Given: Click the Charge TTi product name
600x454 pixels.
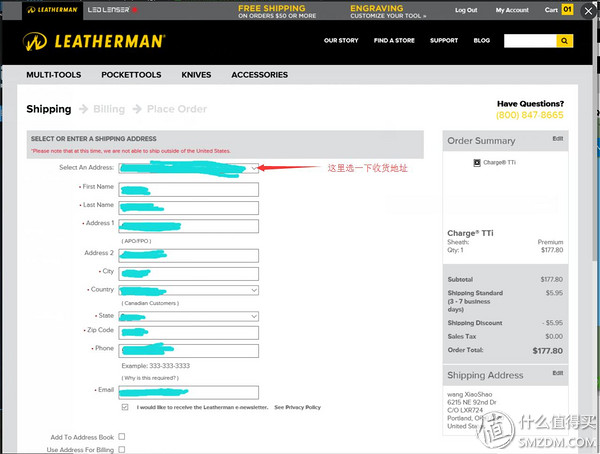Looking at the screenshot, I should tap(470, 233).
